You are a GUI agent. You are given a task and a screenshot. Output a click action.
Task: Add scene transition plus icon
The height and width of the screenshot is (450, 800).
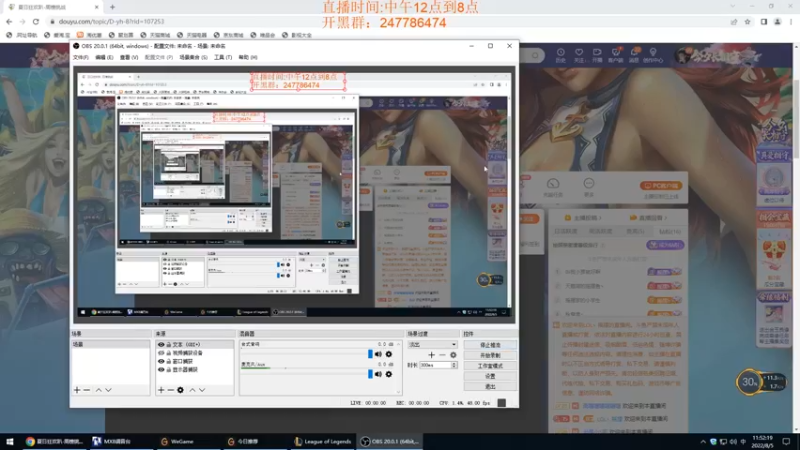coord(432,355)
